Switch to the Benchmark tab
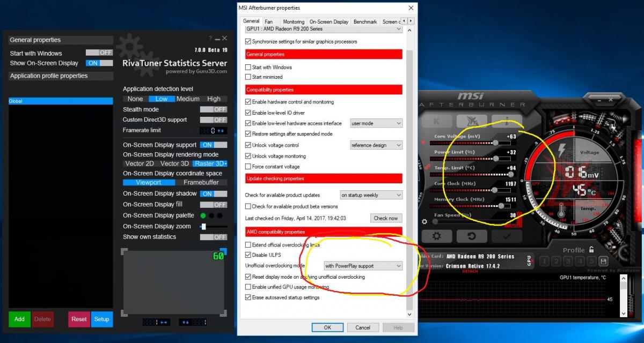644x343 pixels. (365, 21)
